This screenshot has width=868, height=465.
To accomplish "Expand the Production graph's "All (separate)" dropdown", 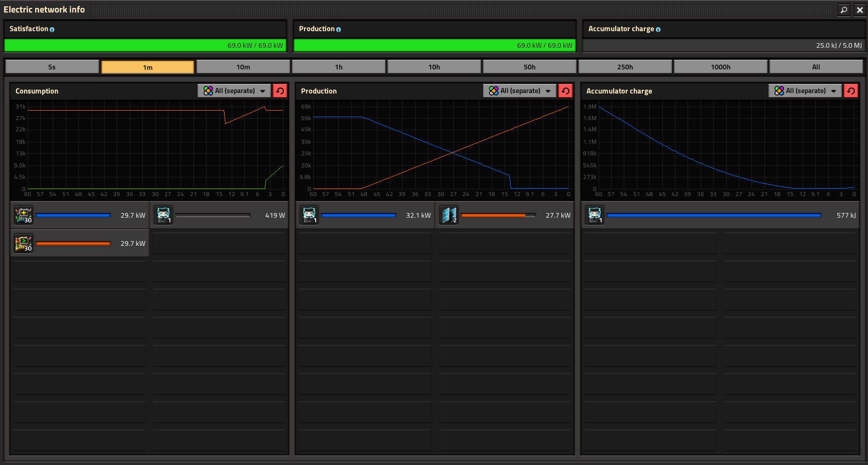I will pyautogui.click(x=520, y=91).
